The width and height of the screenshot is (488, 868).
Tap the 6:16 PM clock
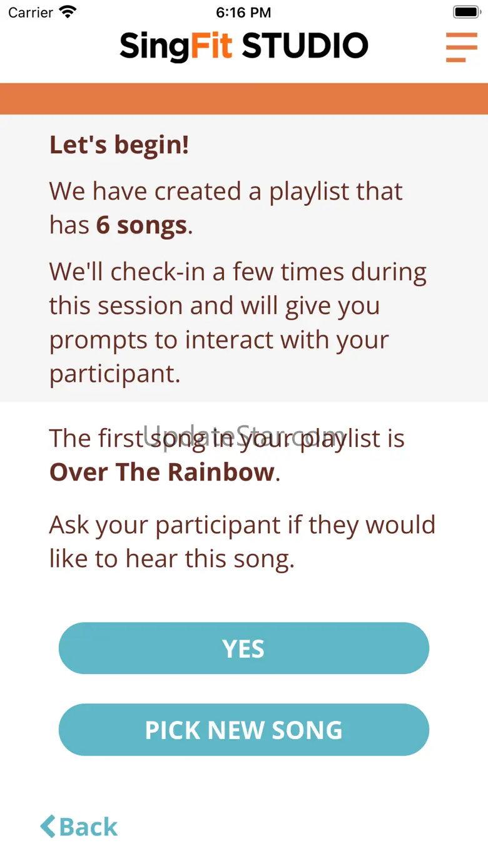pyautogui.click(x=243, y=12)
